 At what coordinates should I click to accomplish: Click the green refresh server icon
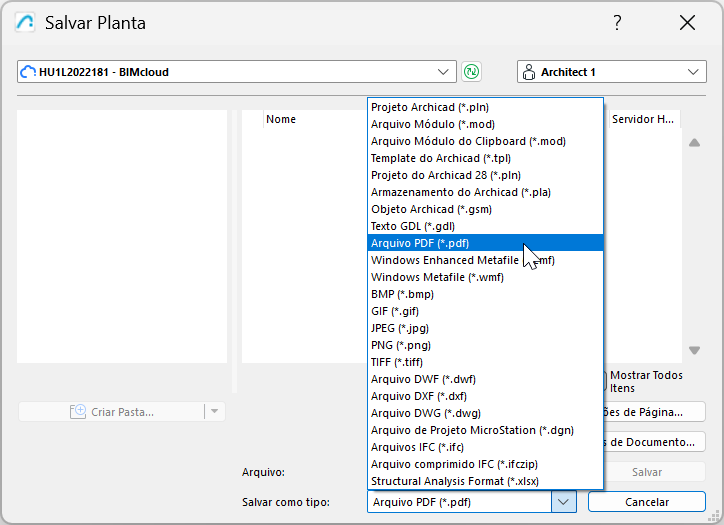point(471,72)
